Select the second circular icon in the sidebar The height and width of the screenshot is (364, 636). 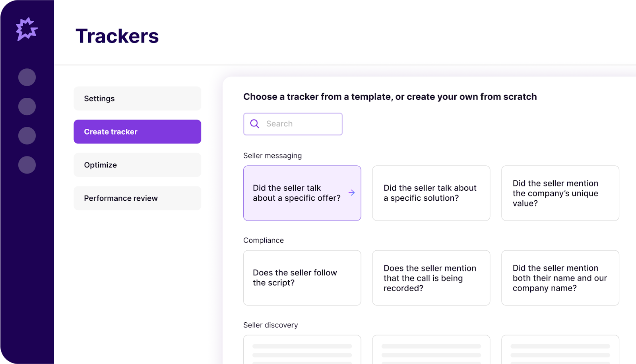(x=26, y=106)
